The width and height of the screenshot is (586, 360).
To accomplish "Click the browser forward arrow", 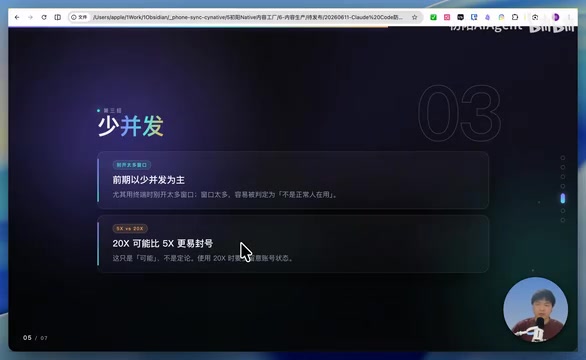I will tap(30, 17).
